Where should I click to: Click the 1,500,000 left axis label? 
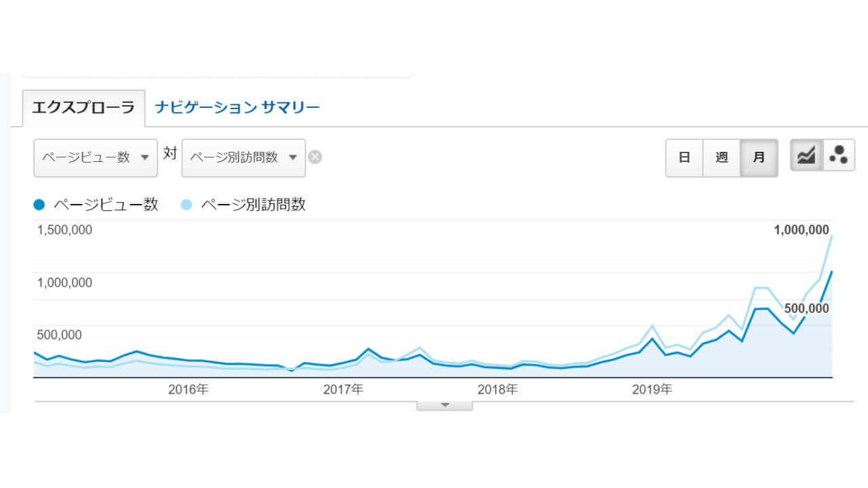pyautogui.click(x=64, y=230)
